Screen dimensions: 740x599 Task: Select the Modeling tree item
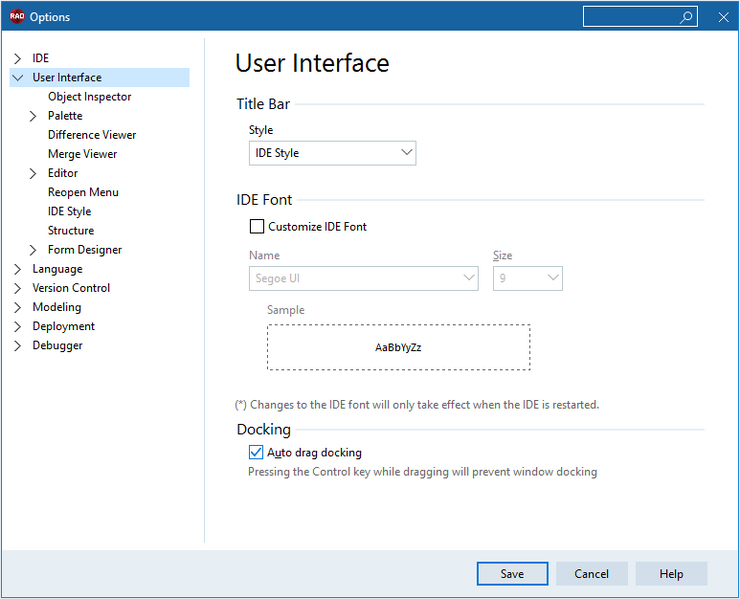pos(57,307)
